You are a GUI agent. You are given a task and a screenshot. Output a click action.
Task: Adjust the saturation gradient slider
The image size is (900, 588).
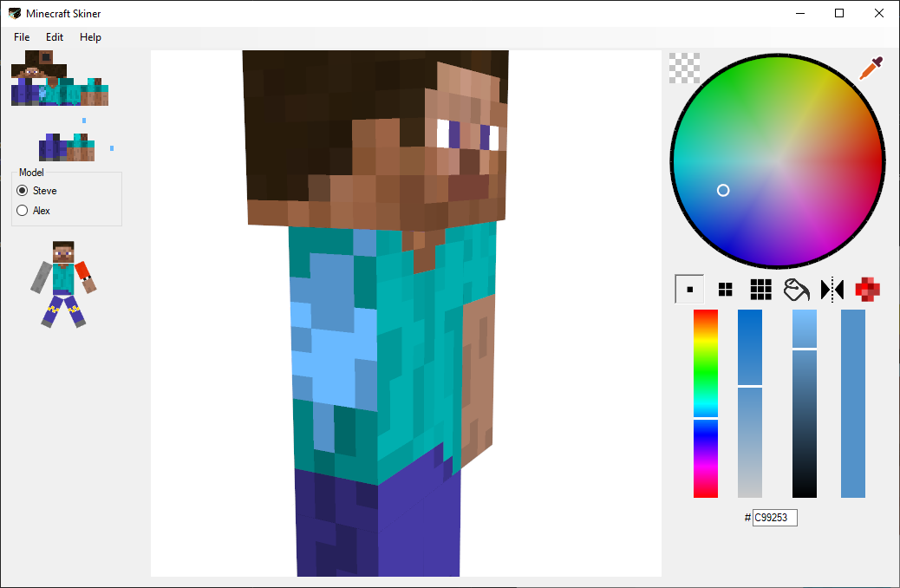[750, 403]
